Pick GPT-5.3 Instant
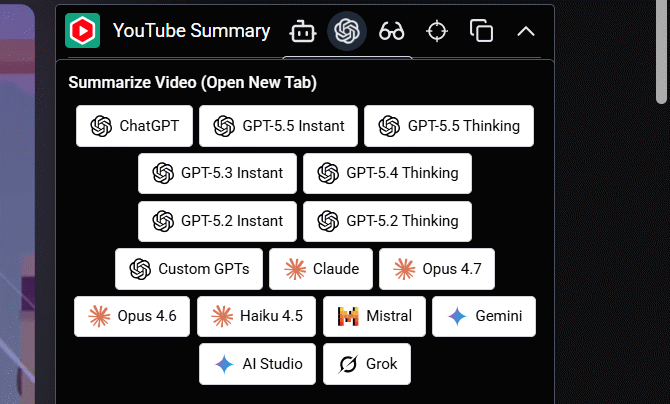The height and width of the screenshot is (404, 670). [x=217, y=174]
